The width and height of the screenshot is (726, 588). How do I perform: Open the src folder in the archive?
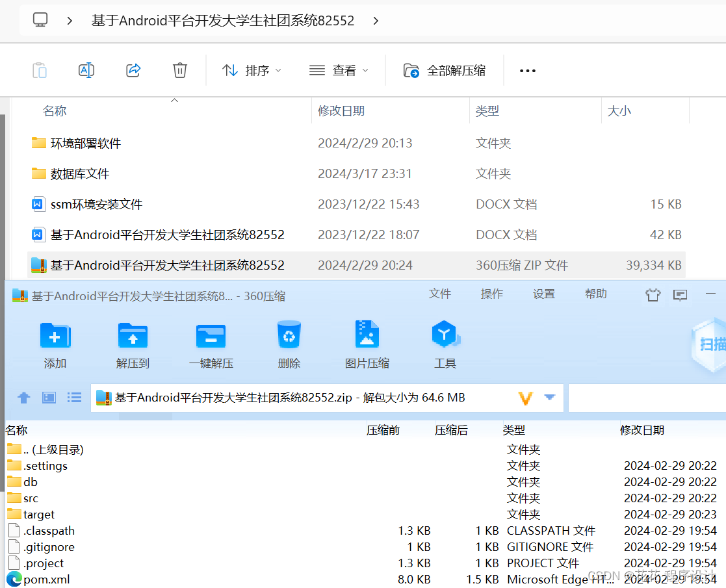[x=29, y=498]
